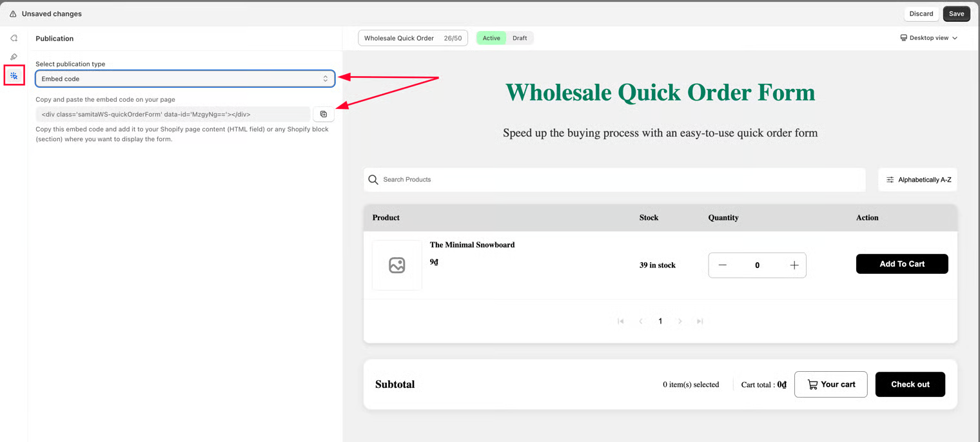Copy the embed code with the clipboard icon
Screen dimensions: 980x442
(324, 114)
